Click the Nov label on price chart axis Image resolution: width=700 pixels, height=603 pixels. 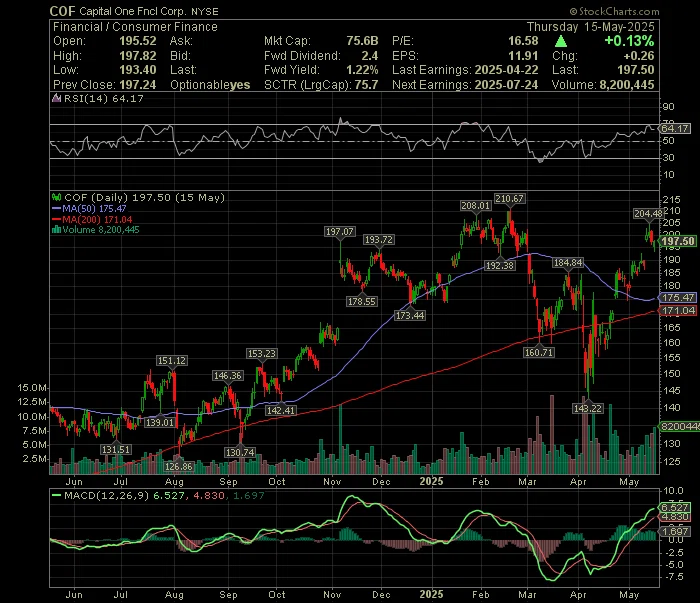(x=332, y=482)
